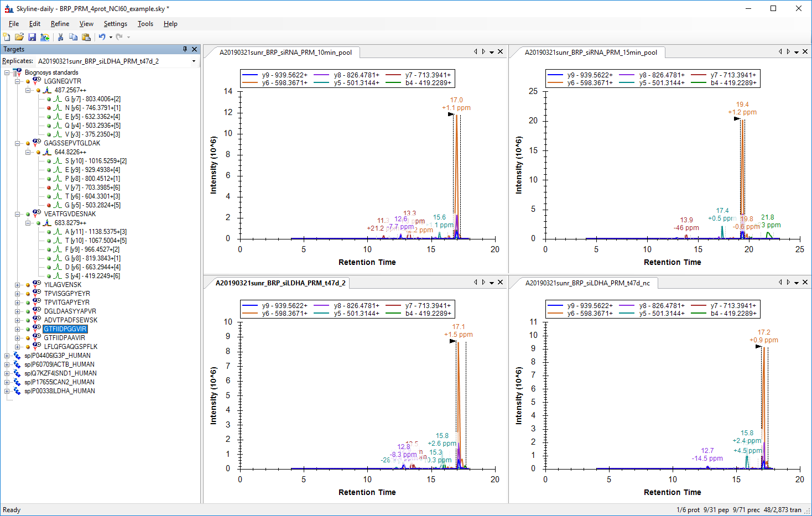Click the y6 orange peak at 17.0 in the 10min_pool graph
Image resolution: width=812 pixels, height=516 pixels.
click(457, 166)
